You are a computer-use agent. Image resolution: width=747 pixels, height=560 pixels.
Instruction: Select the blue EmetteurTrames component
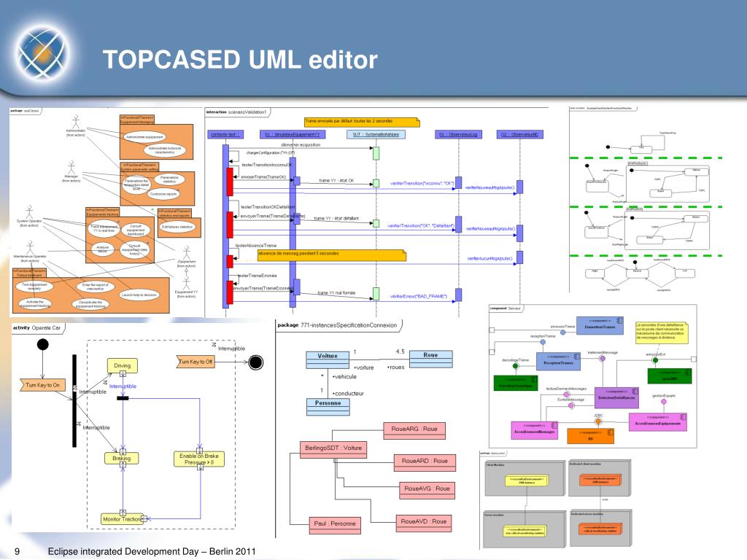[x=600, y=326]
